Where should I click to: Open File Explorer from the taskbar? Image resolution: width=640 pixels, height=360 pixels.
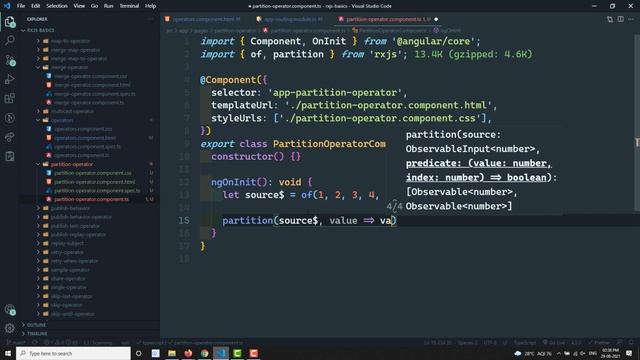pyautogui.click(x=172, y=353)
